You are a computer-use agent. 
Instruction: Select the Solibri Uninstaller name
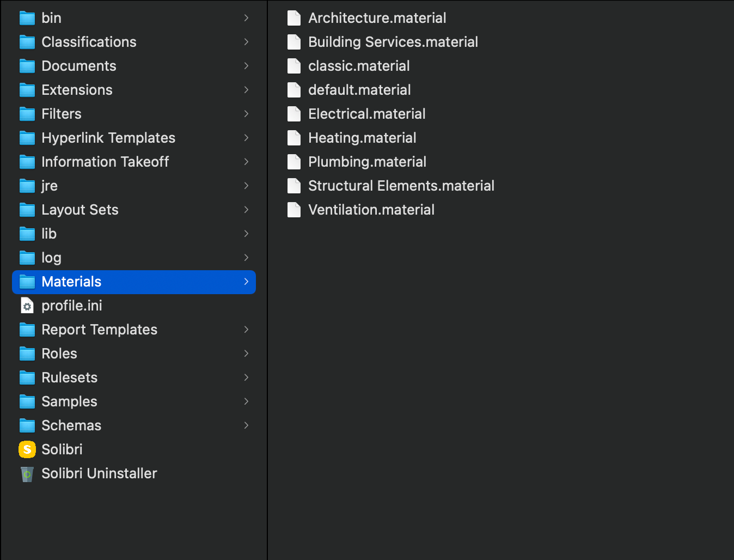click(x=99, y=473)
